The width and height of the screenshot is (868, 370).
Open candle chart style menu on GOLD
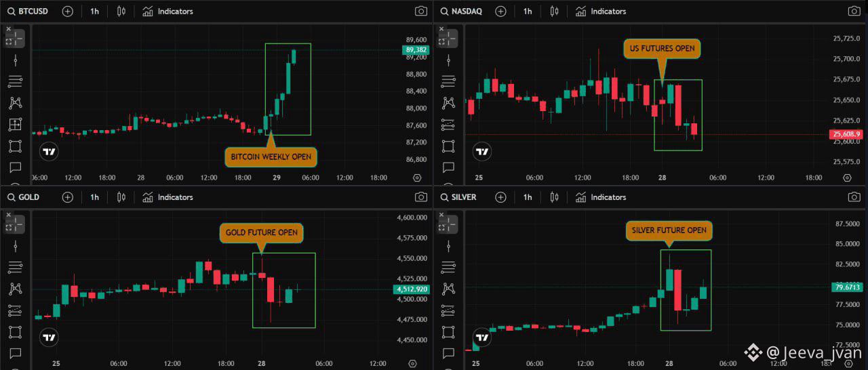pyautogui.click(x=121, y=197)
